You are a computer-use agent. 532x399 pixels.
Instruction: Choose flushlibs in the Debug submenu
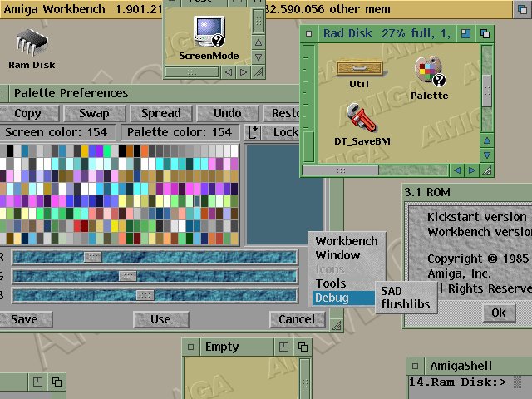[x=405, y=304]
